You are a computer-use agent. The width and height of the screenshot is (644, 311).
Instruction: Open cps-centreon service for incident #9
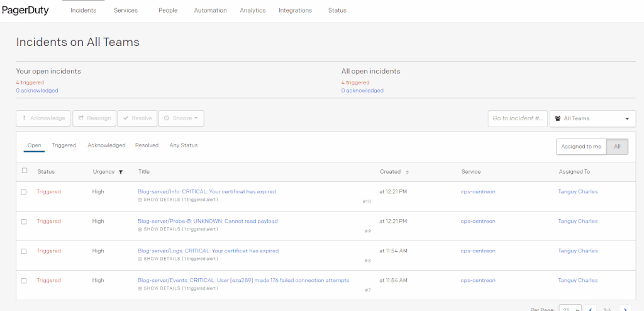[x=478, y=222]
